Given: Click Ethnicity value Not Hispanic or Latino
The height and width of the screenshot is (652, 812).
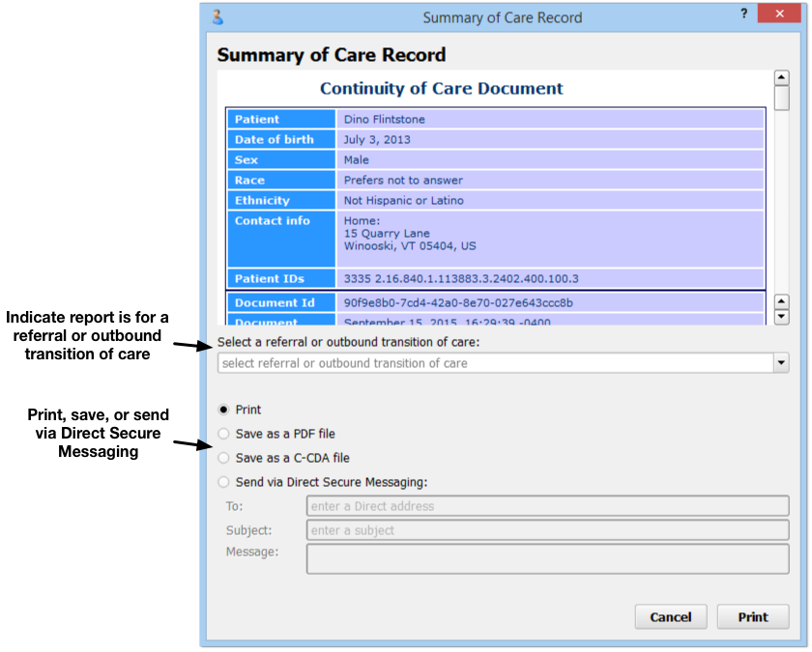Looking at the screenshot, I should [x=404, y=200].
